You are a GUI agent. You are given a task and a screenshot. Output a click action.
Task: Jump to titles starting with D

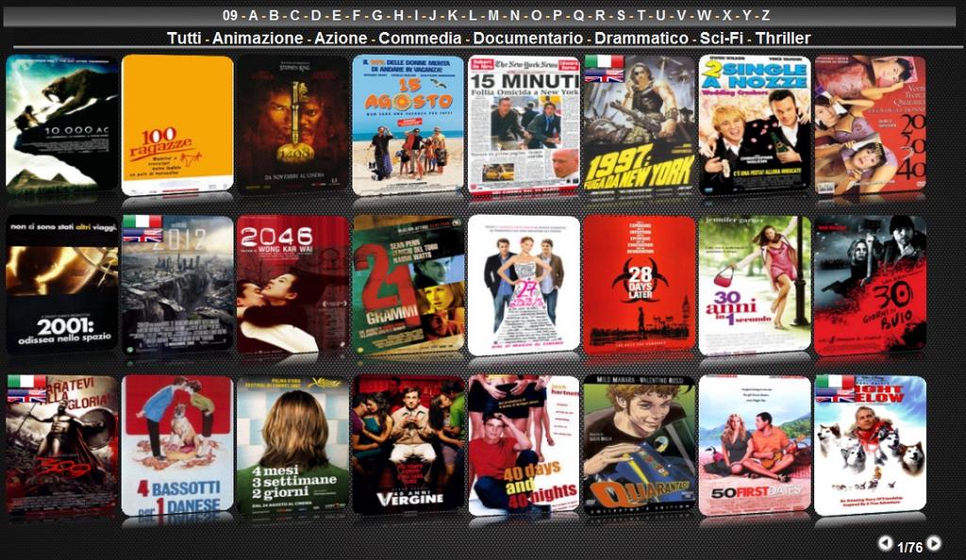(x=315, y=15)
